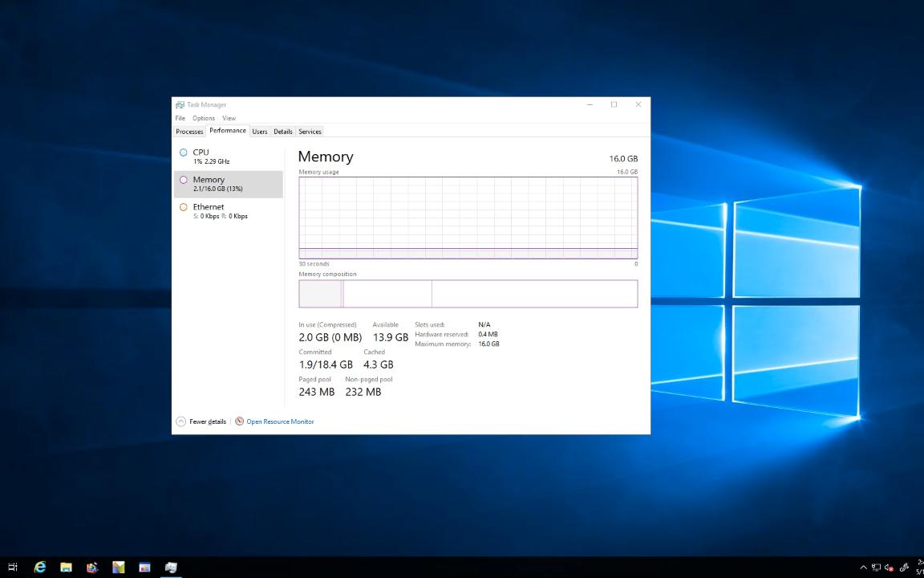The width and height of the screenshot is (924, 578).
Task: Open the Task Manager icon in the taskbar
Action: click(x=171, y=568)
